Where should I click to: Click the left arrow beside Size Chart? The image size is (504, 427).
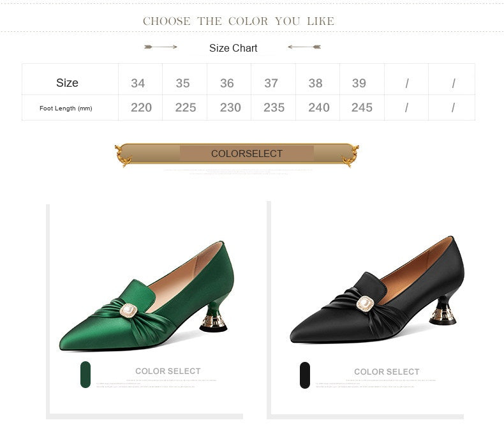[x=161, y=47]
